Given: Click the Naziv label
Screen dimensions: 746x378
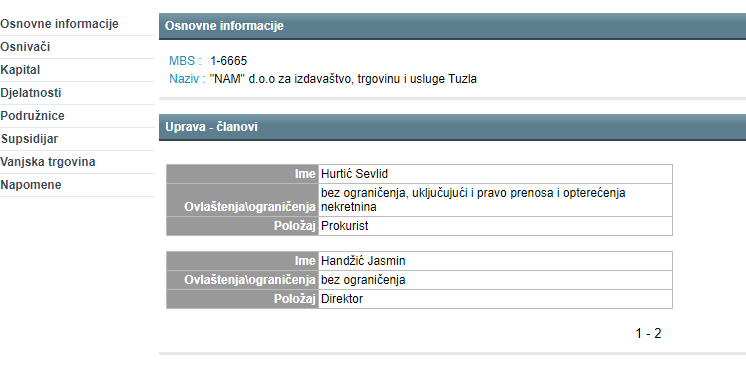Looking at the screenshot, I should [187, 78].
